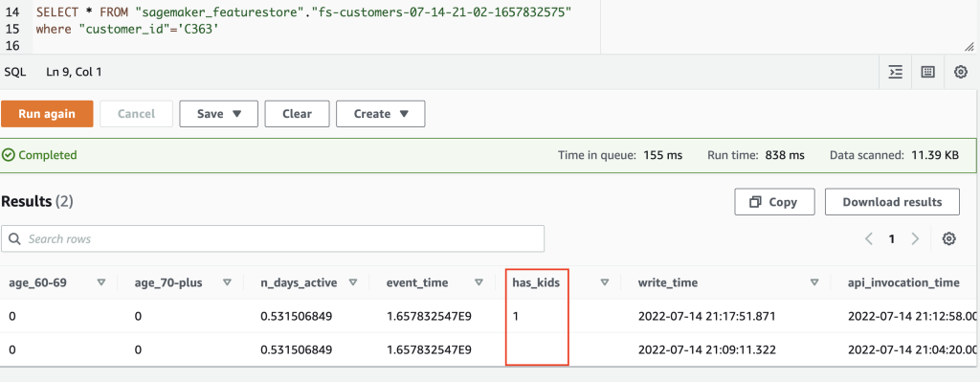Grab the editor resize handle corner
This screenshot has height=382, width=980.
969,46
